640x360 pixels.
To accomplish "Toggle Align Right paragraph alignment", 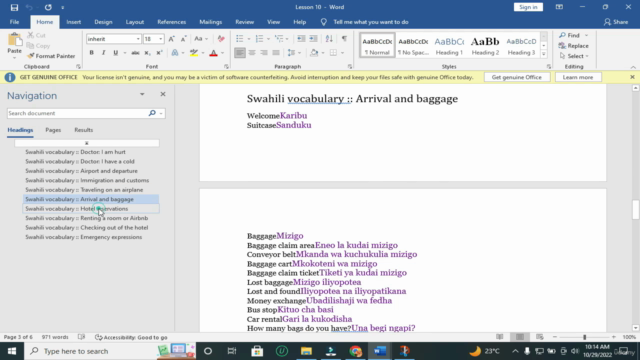I will coord(264,53).
